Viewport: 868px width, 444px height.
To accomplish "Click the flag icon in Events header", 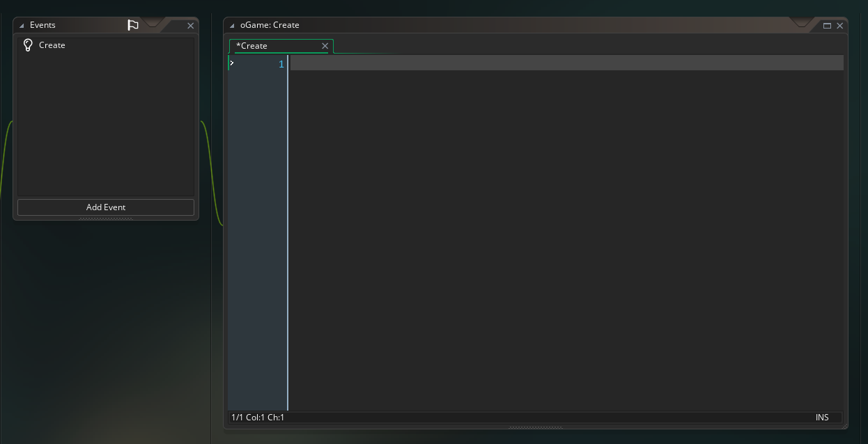I will point(133,25).
